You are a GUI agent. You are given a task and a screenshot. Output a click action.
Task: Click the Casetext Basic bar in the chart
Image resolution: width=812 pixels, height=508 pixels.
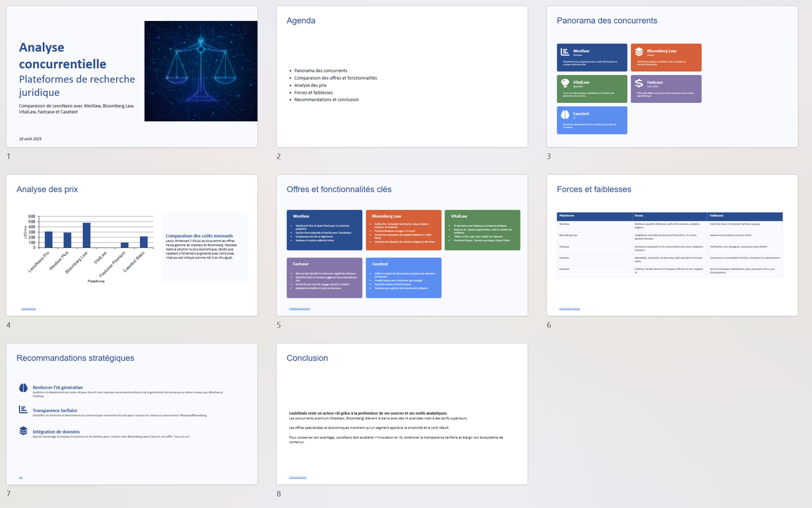pyautogui.click(x=144, y=242)
